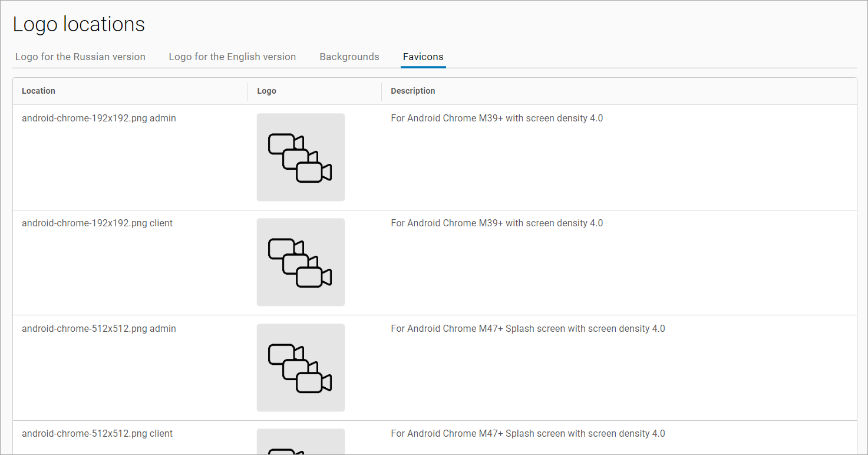
Task: Select the android-chrome-192x192.png client location text
Action: click(97, 223)
